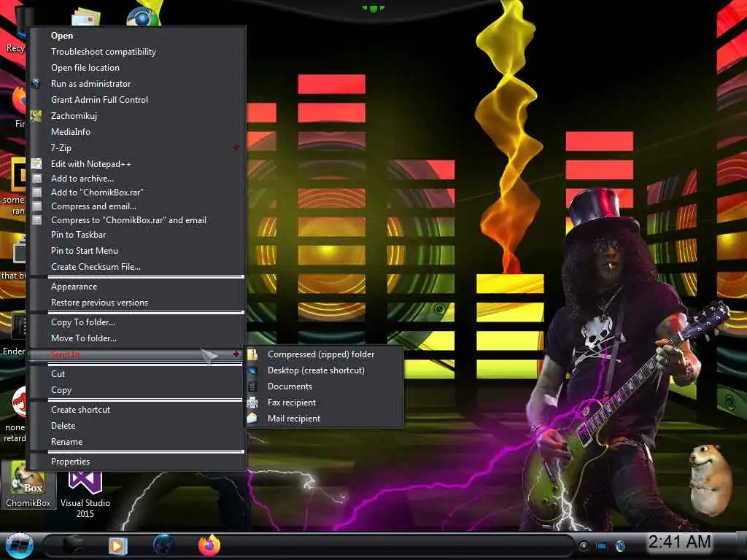747x560 pixels.
Task: Click the fax printer icon in submenu
Action: 252,402
